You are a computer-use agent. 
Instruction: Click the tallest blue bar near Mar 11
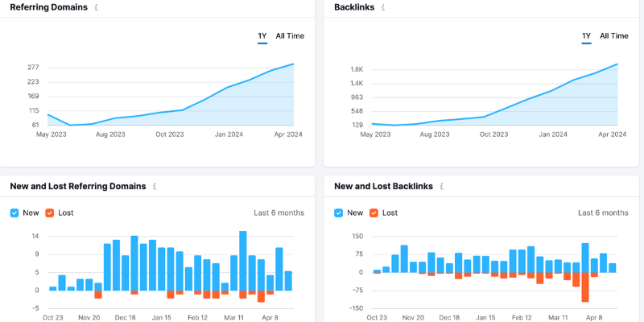point(243,261)
